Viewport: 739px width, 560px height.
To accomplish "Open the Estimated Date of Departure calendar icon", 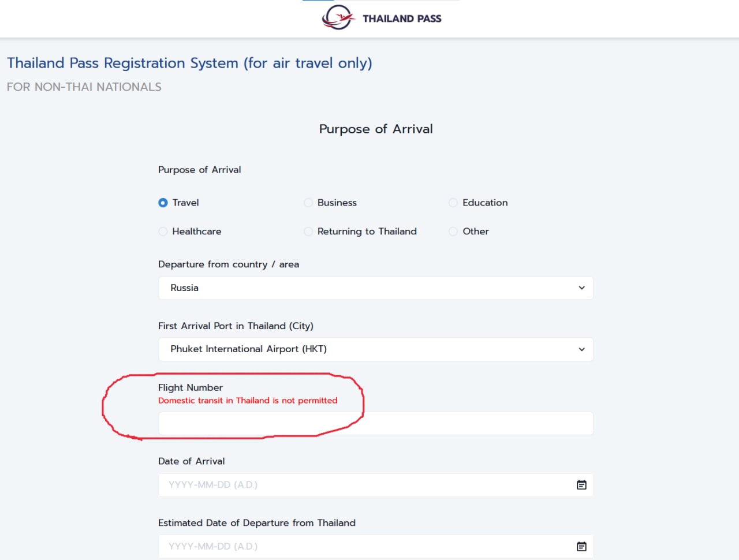I will (x=581, y=546).
